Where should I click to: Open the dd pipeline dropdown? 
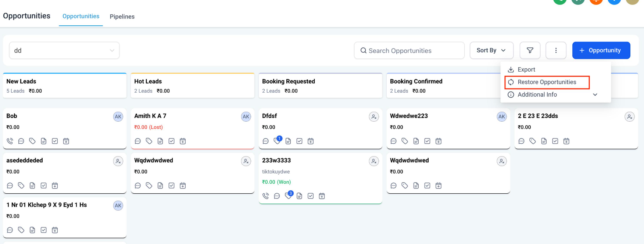point(64,50)
